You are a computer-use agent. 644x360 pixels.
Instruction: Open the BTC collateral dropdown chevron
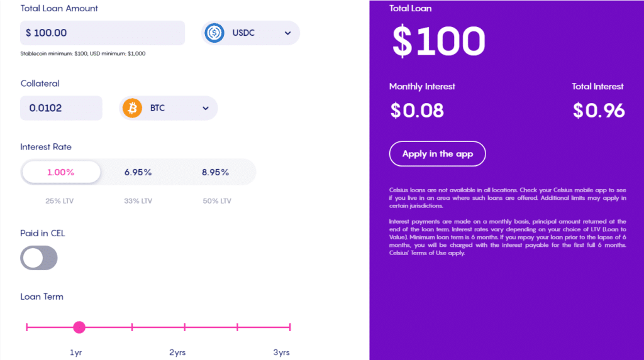point(206,108)
